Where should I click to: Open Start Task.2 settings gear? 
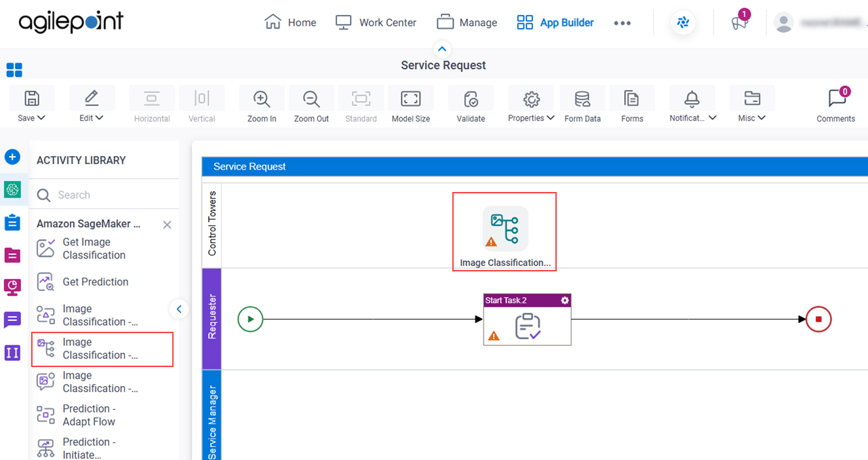pyautogui.click(x=564, y=301)
